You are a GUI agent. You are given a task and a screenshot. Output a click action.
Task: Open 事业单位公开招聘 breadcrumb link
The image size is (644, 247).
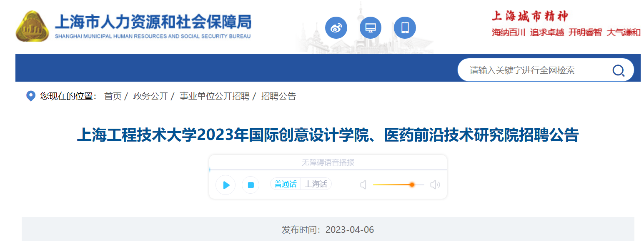click(x=214, y=96)
